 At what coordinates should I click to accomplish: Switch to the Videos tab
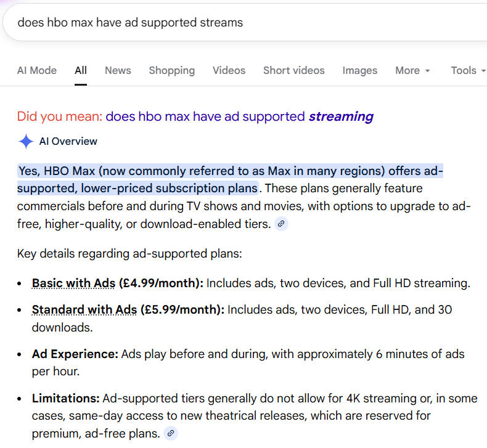[x=229, y=70]
